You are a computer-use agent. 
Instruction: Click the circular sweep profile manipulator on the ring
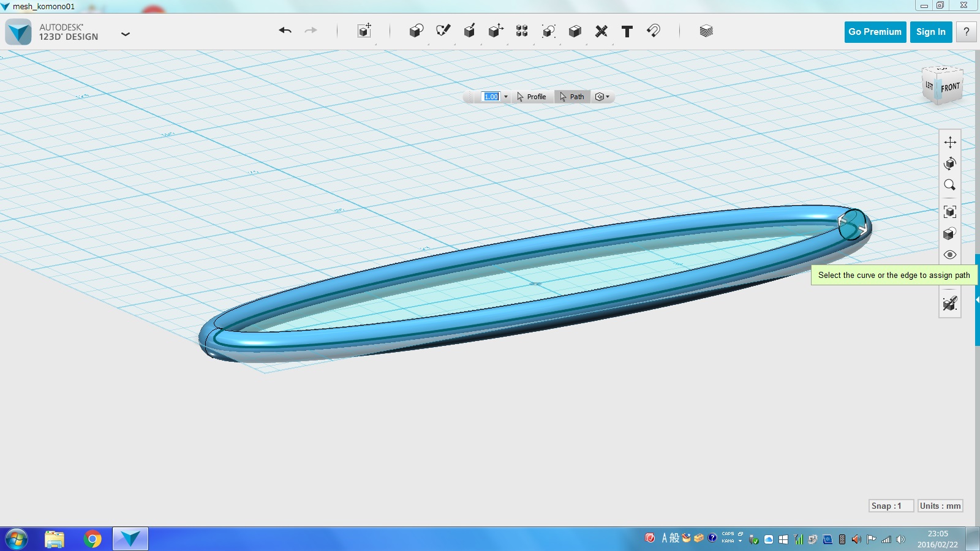[x=853, y=224]
